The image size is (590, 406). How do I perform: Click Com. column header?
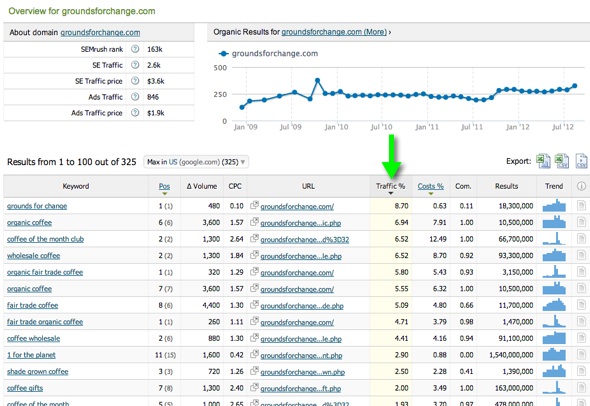pos(463,186)
